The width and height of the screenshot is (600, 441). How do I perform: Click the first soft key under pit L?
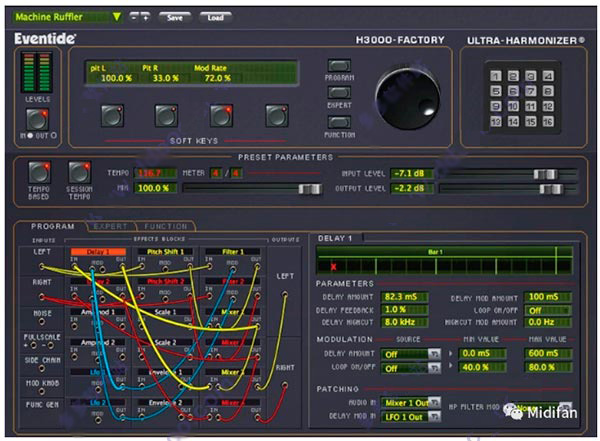pyautogui.click(x=112, y=116)
